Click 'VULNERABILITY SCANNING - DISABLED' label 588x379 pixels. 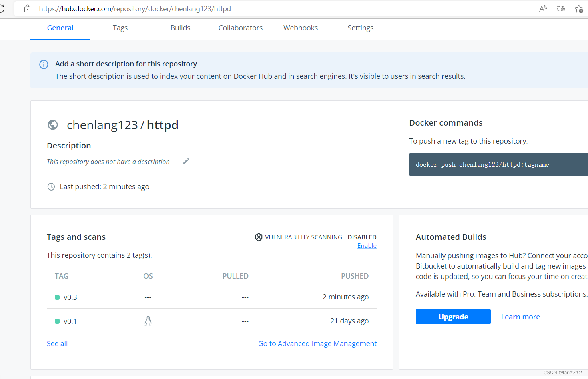pos(321,237)
